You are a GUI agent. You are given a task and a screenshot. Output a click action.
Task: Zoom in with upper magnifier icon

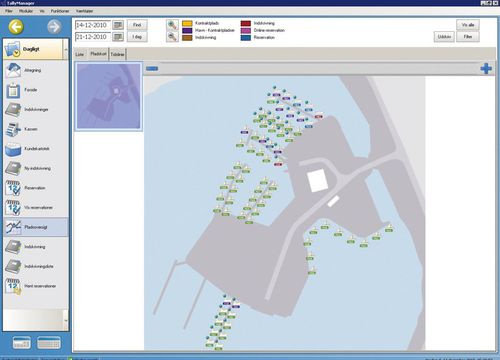[x=172, y=25]
